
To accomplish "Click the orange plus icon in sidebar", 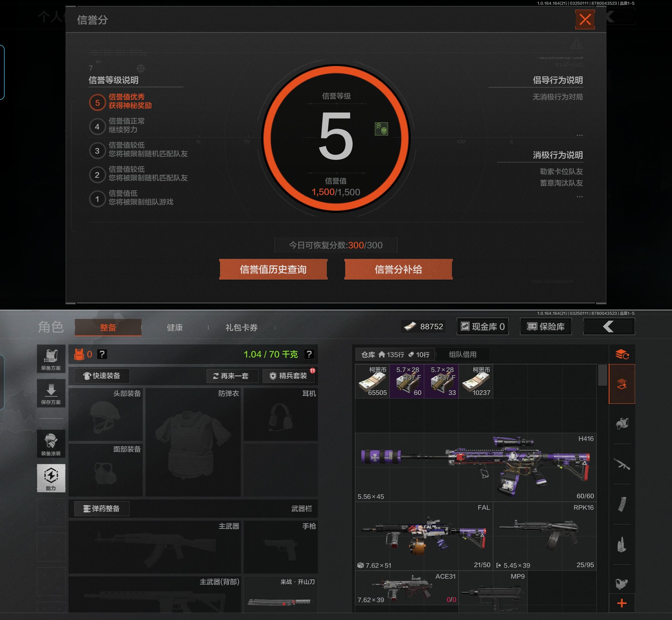I will [x=622, y=603].
